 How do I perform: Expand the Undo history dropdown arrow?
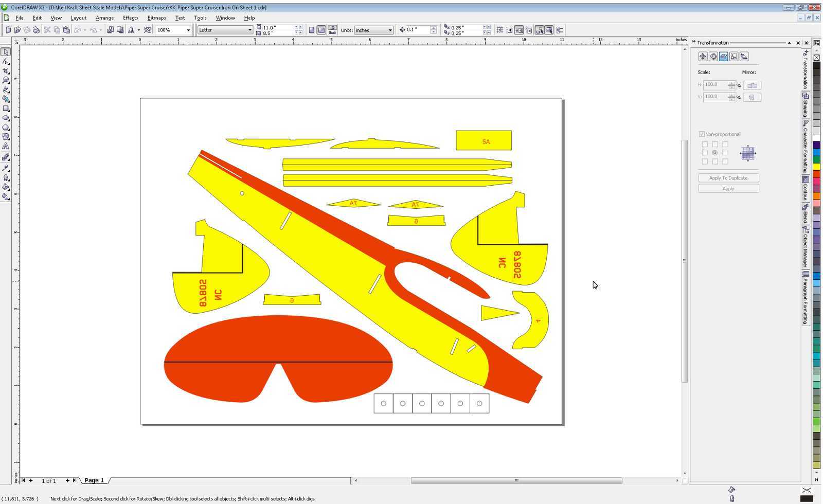tap(85, 30)
